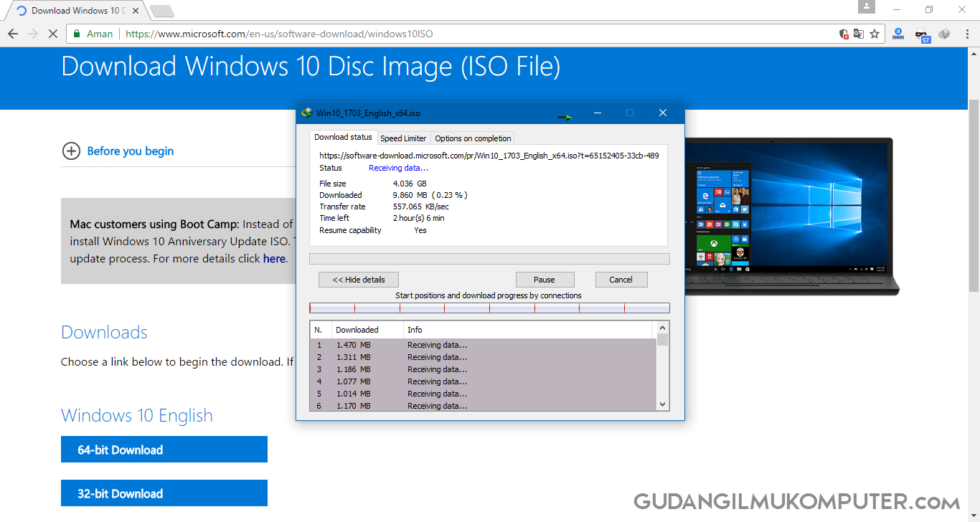Open the Chrome profile user icon
Screen dimensions: 980x522
click(867, 7)
